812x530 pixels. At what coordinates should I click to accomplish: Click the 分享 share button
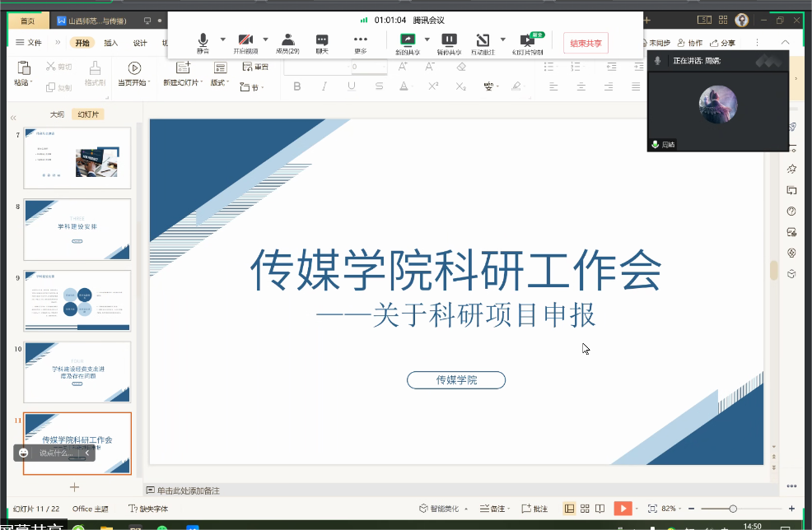(723, 44)
